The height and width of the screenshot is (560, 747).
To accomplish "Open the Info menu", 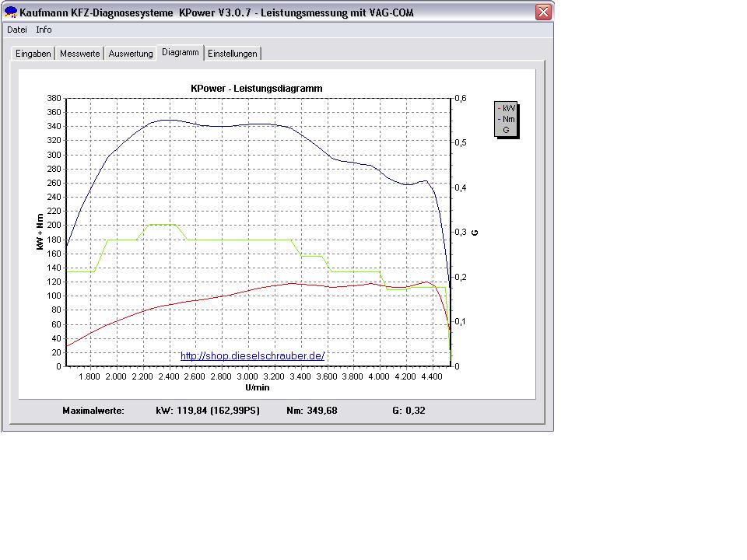I will click(44, 30).
